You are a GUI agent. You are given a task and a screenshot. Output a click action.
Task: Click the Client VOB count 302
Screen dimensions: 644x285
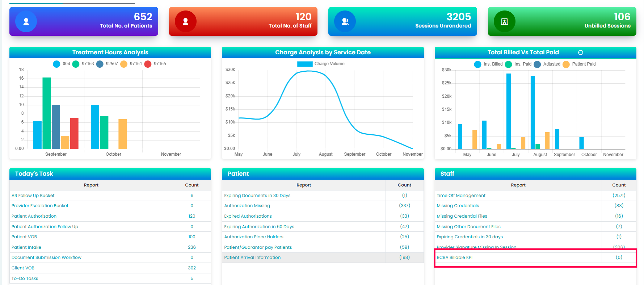pyautogui.click(x=192, y=268)
